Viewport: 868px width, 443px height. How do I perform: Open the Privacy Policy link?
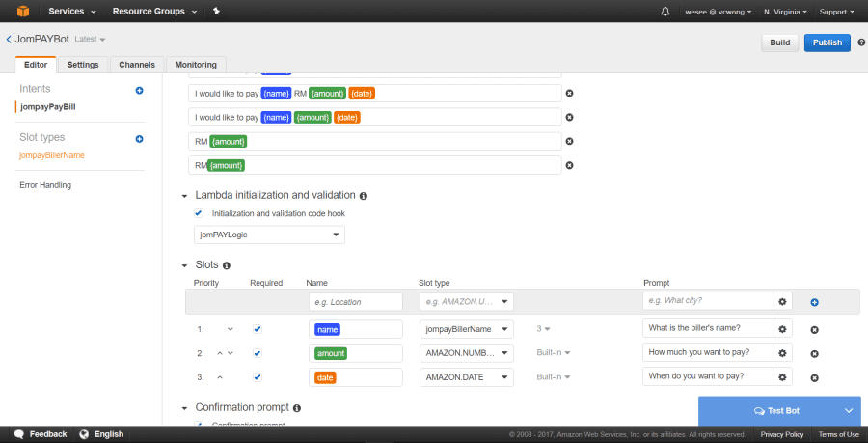[781, 434]
